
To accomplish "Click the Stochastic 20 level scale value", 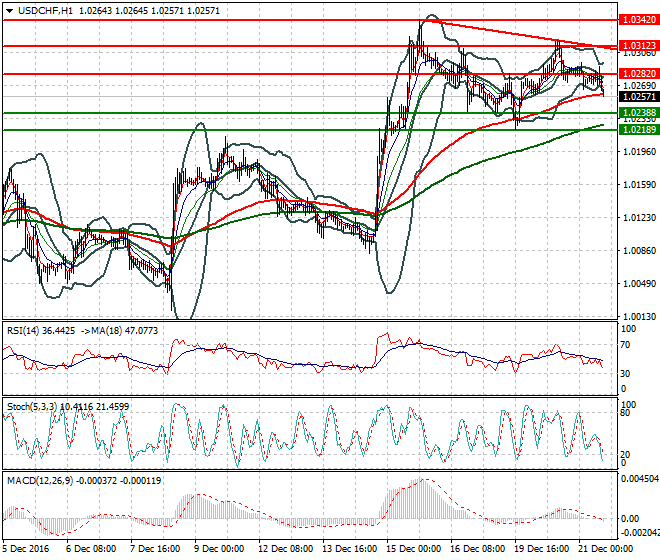I will [x=626, y=454].
